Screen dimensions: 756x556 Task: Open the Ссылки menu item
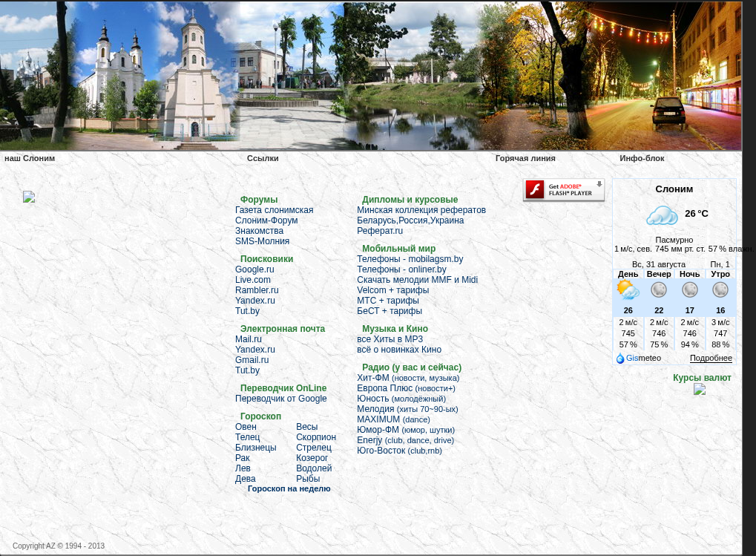(263, 158)
